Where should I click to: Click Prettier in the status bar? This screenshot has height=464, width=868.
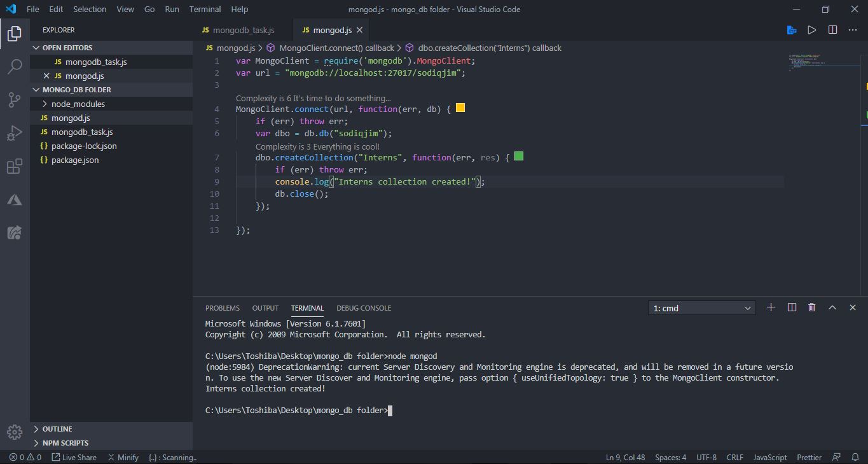(809, 457)
